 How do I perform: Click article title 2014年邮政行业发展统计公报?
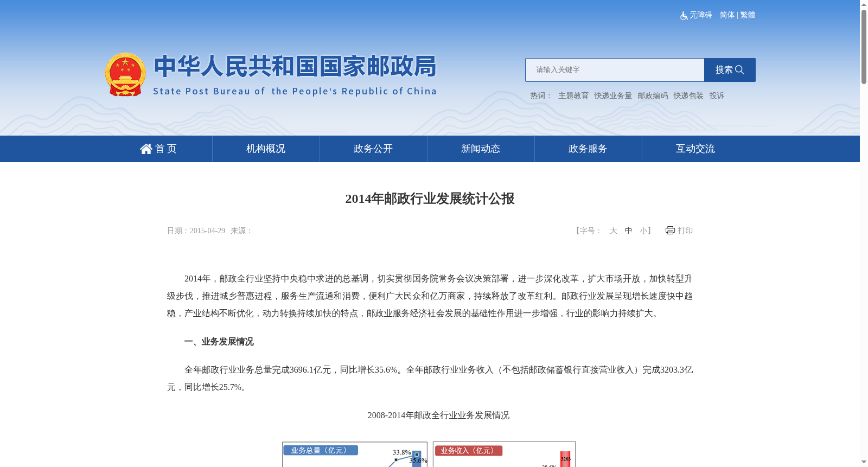[x=430, y=199]
